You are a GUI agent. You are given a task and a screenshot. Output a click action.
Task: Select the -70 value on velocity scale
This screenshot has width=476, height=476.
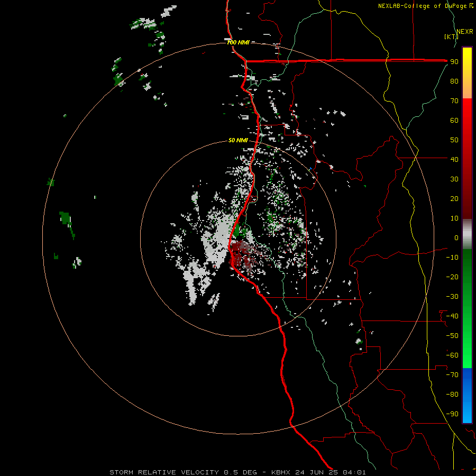click(452, 375)
